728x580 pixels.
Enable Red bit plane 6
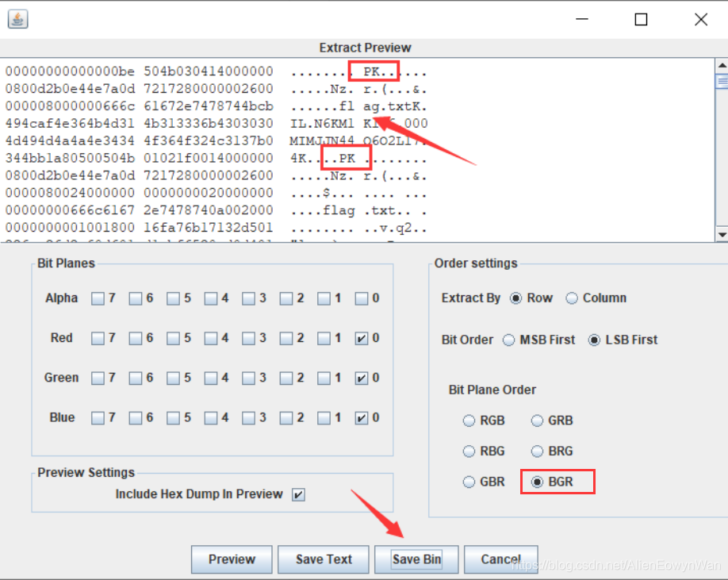(x=136, y=338)
